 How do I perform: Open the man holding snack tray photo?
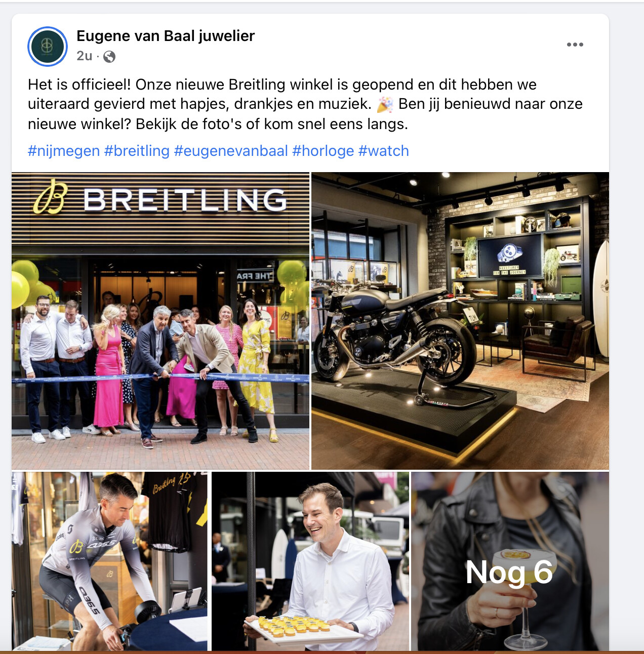310,561
